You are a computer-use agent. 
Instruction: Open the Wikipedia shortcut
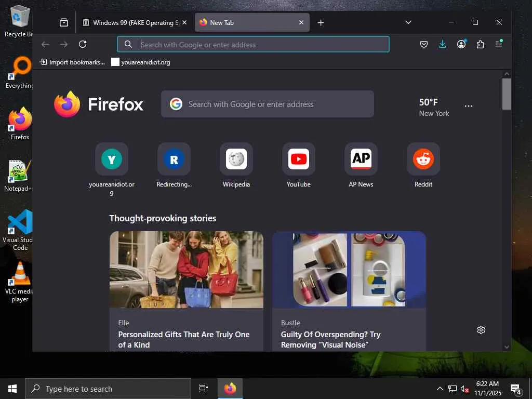[236, 159]
